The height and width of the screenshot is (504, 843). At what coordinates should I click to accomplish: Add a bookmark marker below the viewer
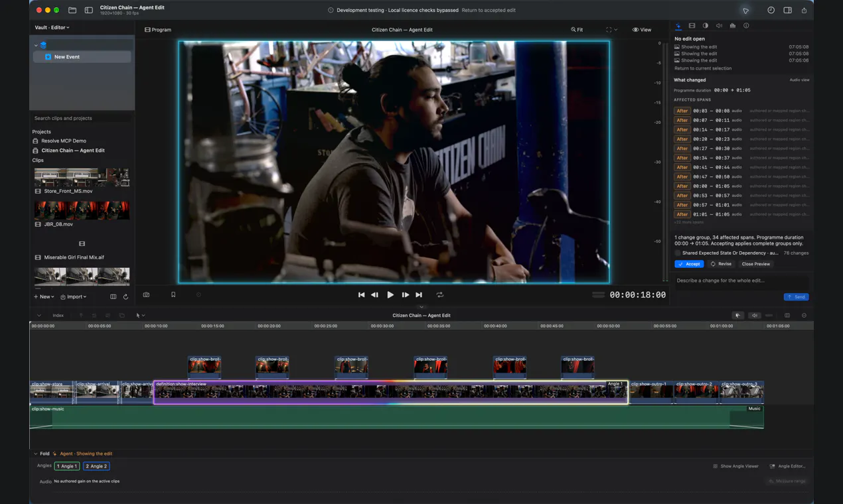[x=173, y=295]
